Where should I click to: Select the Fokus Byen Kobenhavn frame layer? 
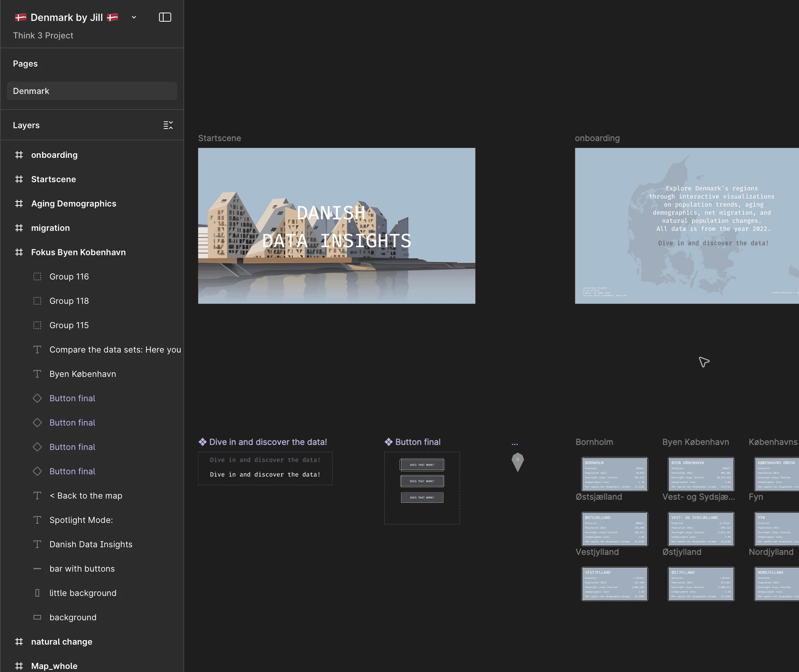pos(78,252)
